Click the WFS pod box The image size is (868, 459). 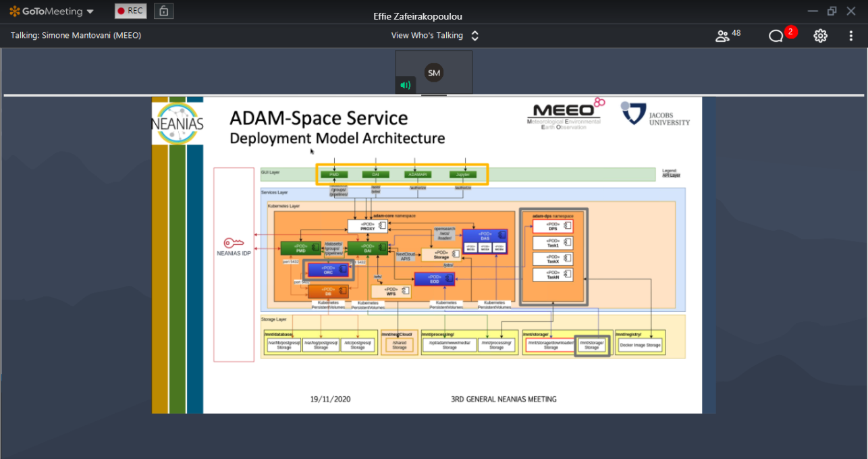[391, 292]
